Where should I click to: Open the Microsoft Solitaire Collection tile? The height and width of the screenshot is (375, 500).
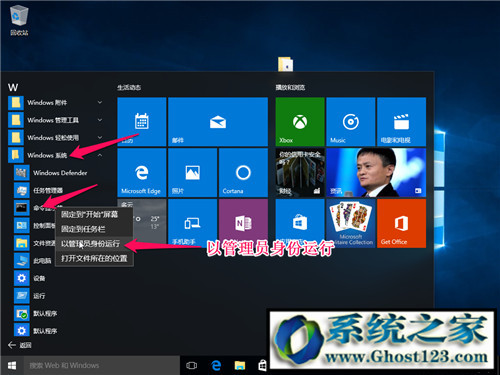pos(351,223)
